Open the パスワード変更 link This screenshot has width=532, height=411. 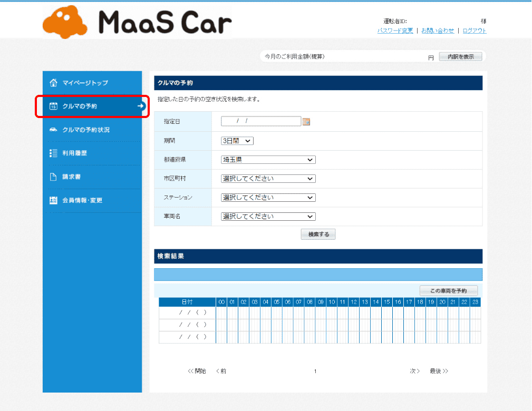click(x=395, y=31)
